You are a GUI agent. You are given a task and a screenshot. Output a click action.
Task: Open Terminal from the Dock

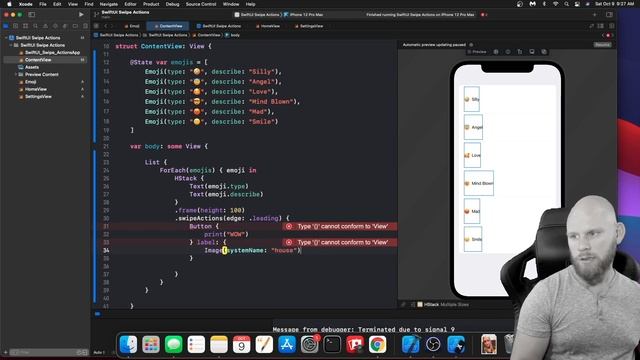[332, 344]
